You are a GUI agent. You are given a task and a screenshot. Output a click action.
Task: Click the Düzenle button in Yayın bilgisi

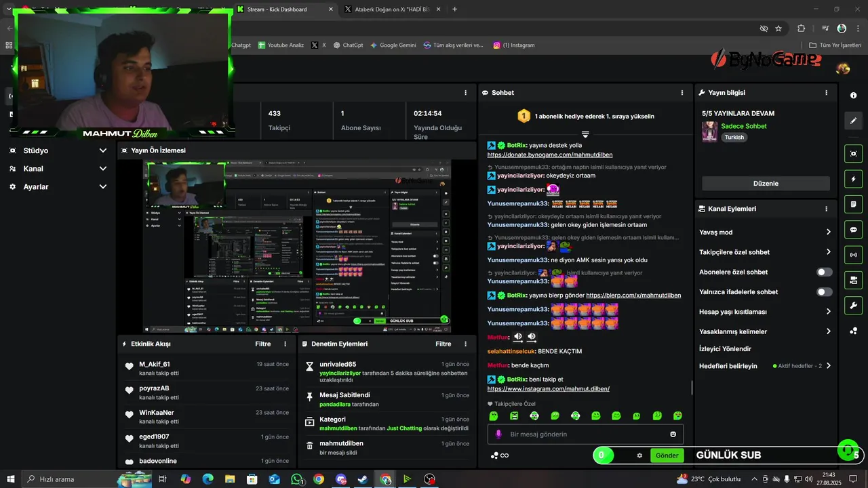click(766, 184)
